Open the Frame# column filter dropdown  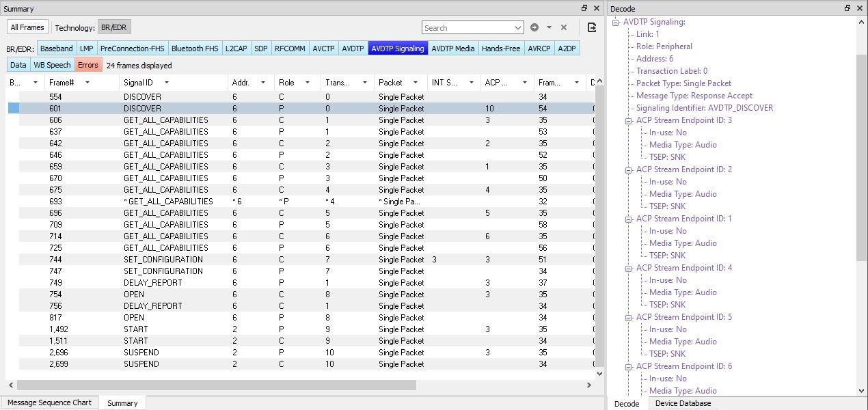pos(87,83)
